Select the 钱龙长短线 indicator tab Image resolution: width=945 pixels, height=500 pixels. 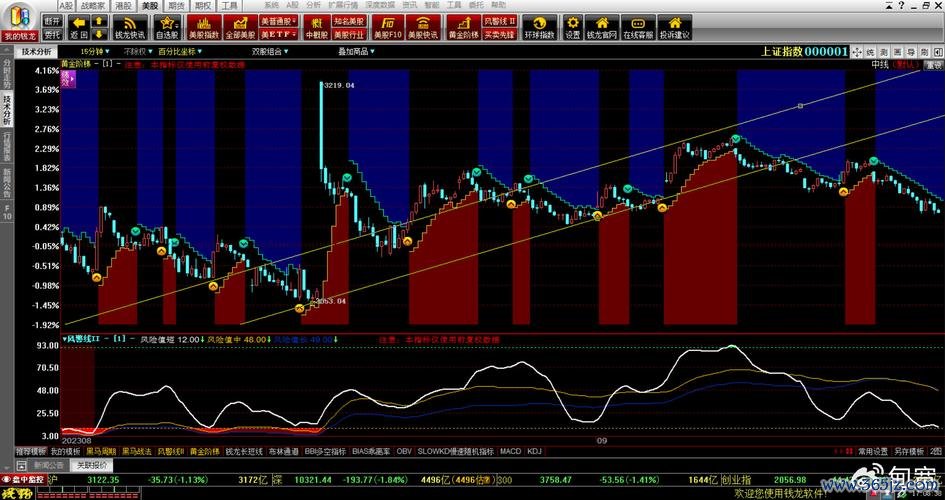(244, 451)
